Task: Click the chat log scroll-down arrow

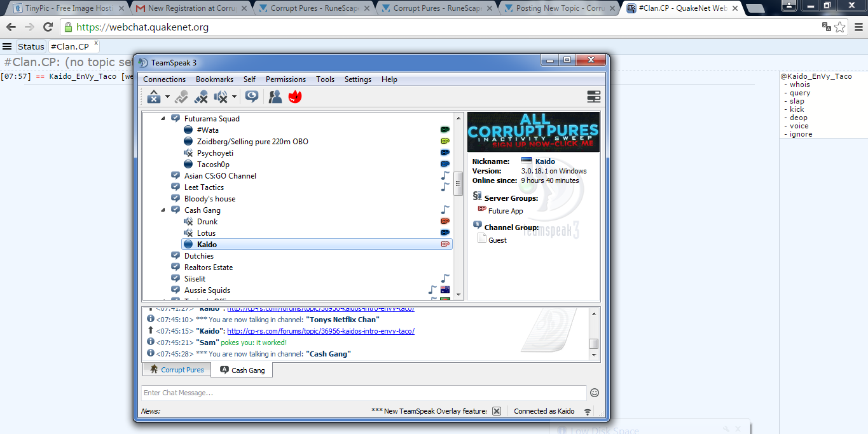Action: pos(594,356)
